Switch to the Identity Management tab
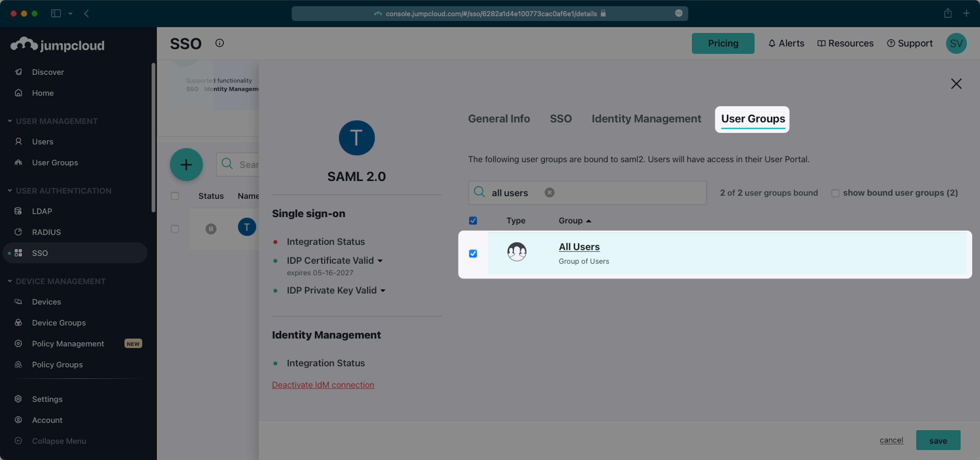980x460 pixels. tap(646, 119)
